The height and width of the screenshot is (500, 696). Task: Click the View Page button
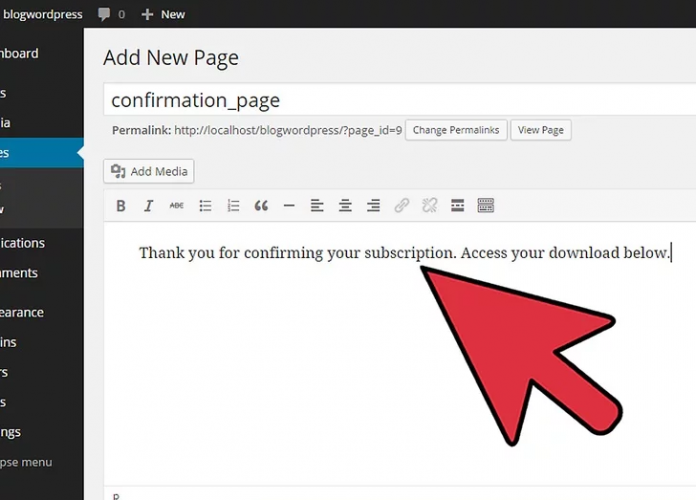(540, 130)
